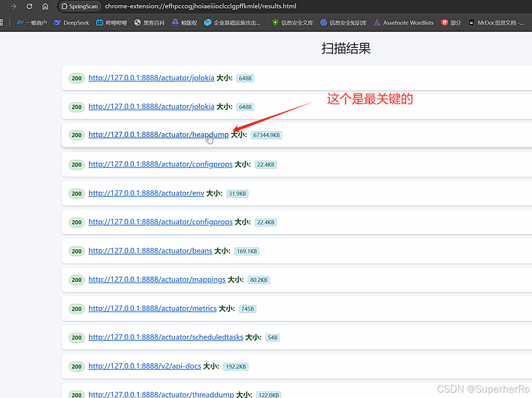
Task: Go to the browser home page
Action: point(45,6)
